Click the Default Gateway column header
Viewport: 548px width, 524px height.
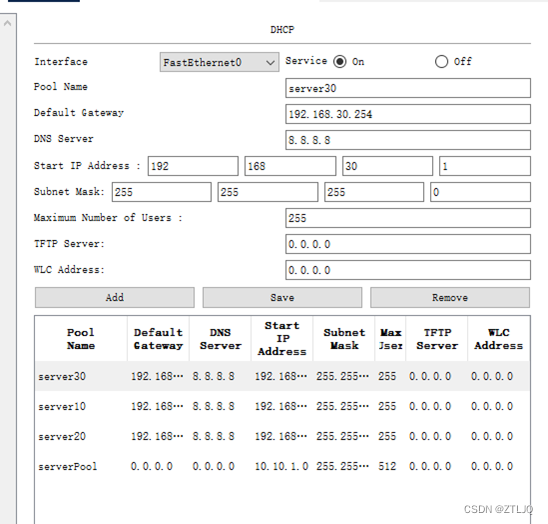158,339
